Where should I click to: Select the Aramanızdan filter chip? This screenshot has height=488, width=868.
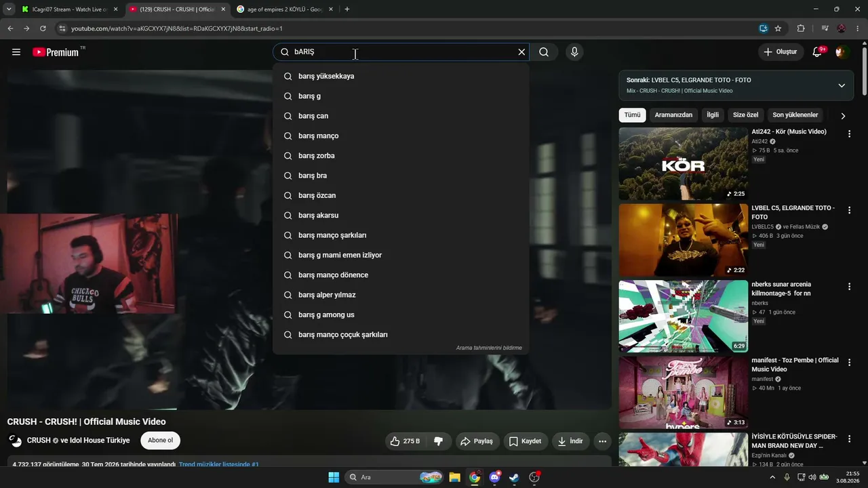[x=673, y=115]
